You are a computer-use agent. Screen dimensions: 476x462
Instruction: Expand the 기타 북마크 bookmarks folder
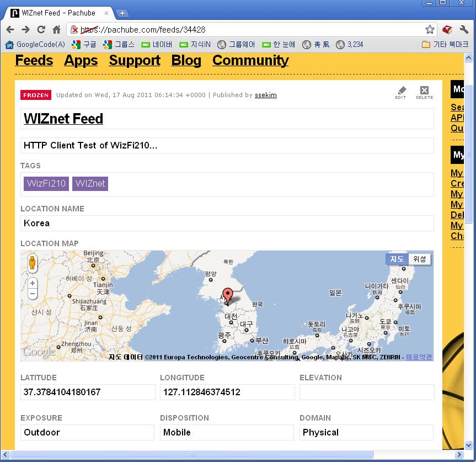(445, 45)
